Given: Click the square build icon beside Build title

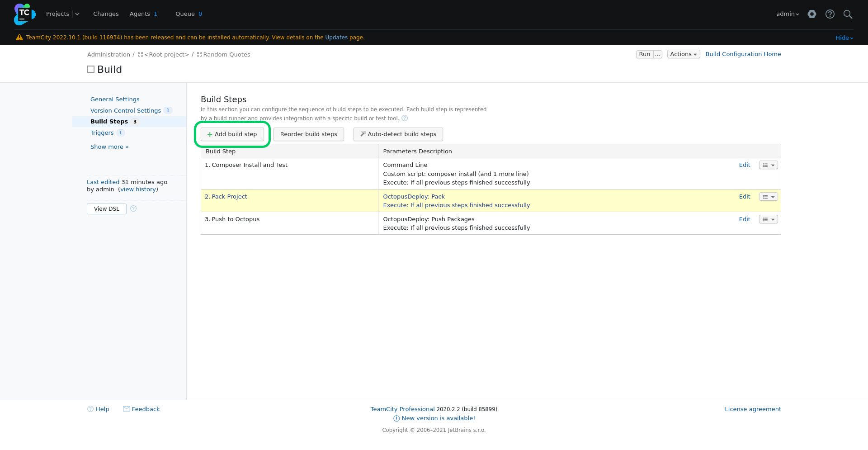Looking at the screenshot, I should click(91, 69).
